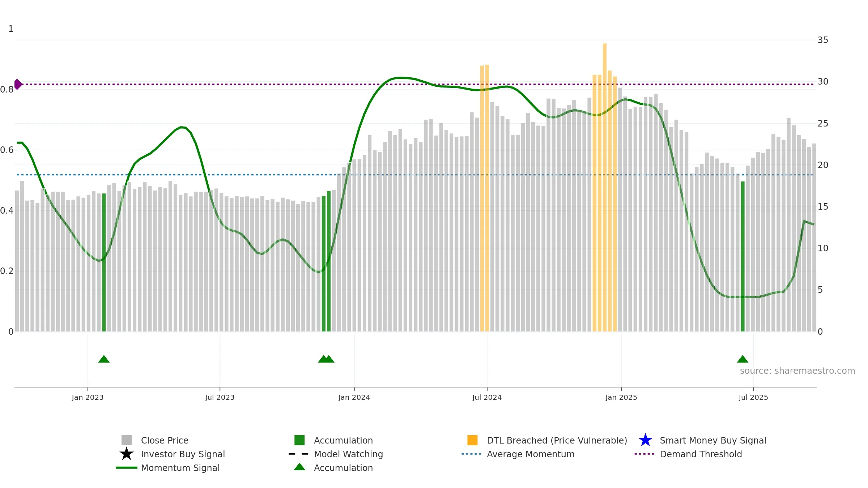Toggle the Average Momentum legend label
The image size is (868, 488).
click(x=531, y=454)
